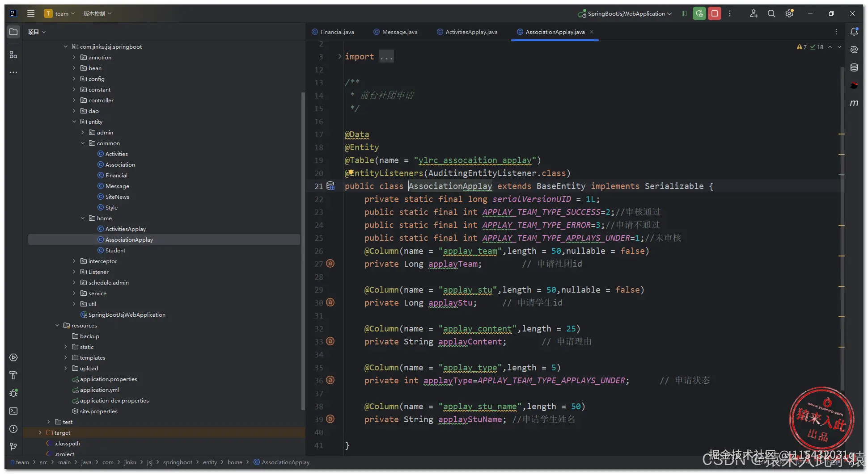Image resolution: width=868 pixels, height=474 pixels.
Task: Expand the controller package folder
Action: pyautogui.click(x=74, y=101)
